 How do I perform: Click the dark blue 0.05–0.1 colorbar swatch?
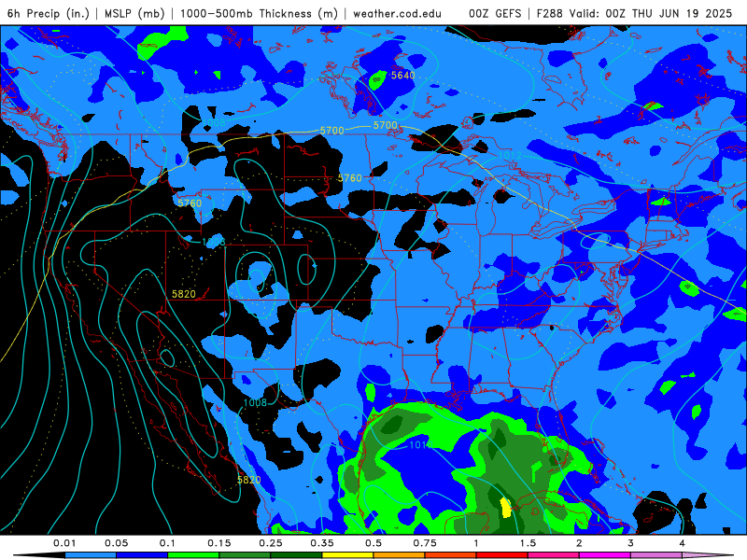point(142,555)
